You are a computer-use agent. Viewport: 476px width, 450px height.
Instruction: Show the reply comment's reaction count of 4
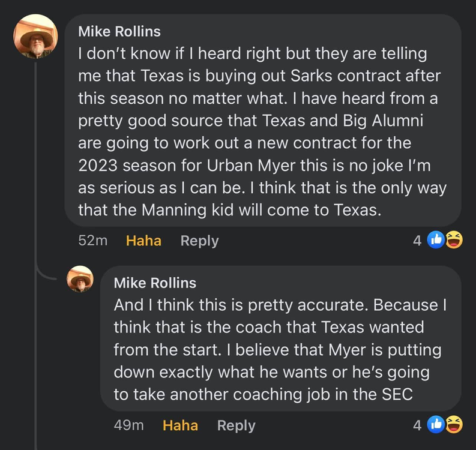pos(417,425)
